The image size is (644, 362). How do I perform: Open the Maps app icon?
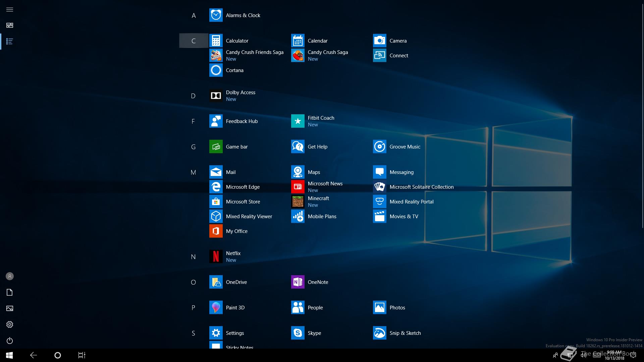click(298, 172)
